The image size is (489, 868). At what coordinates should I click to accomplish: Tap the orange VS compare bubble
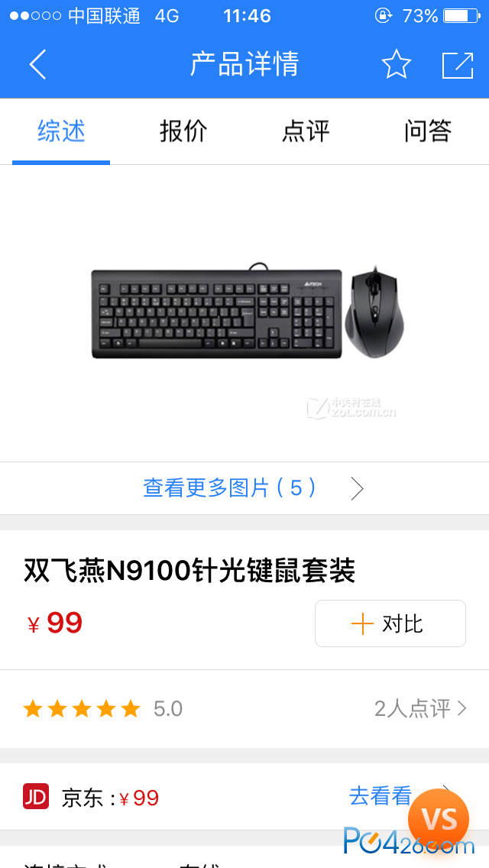[x=439, y=819]
